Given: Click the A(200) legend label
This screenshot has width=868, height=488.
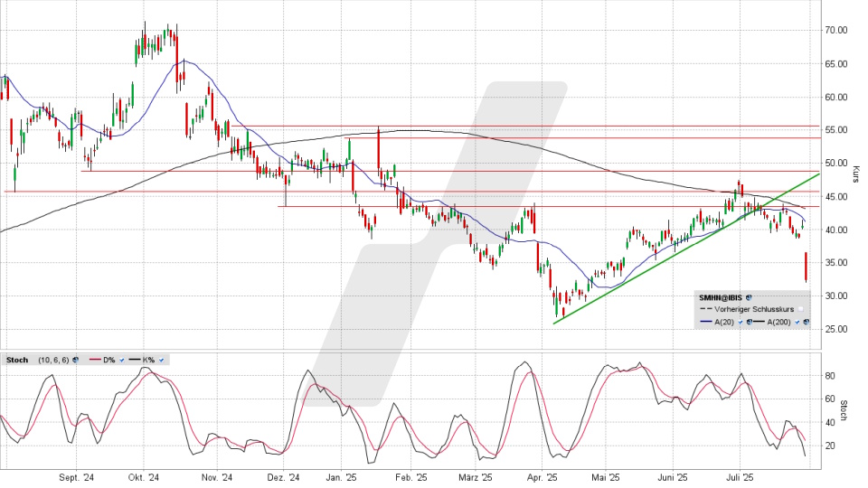Looking at the screenshot, I should tap(778, 322).
